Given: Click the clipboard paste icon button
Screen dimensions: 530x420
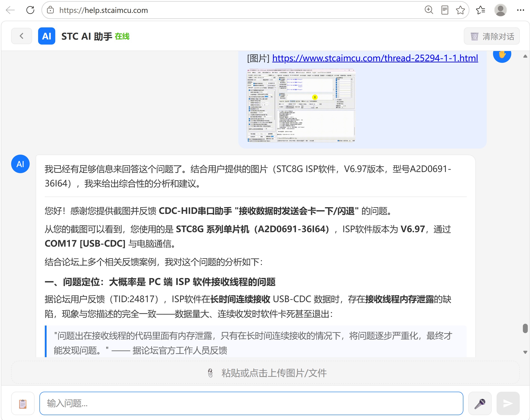Looking at the screenshot, I should [23, 403].
